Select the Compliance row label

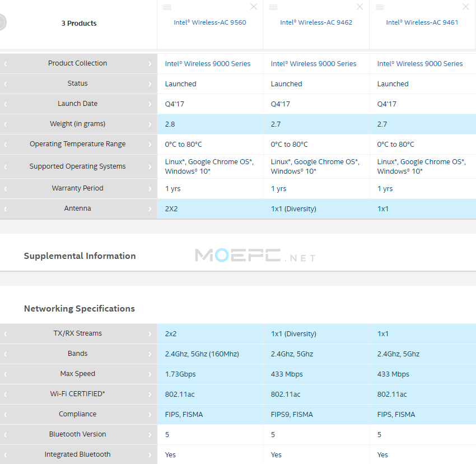click(77, 414)
